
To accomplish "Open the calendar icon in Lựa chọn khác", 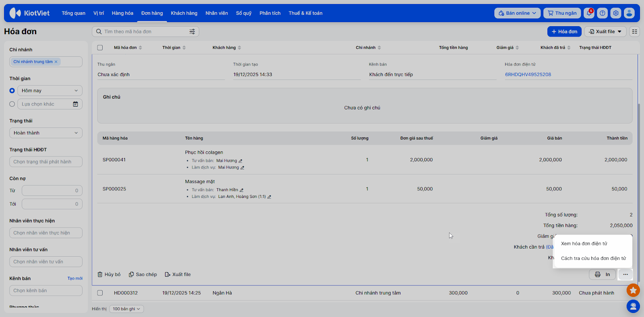I will tap(75, 104).
